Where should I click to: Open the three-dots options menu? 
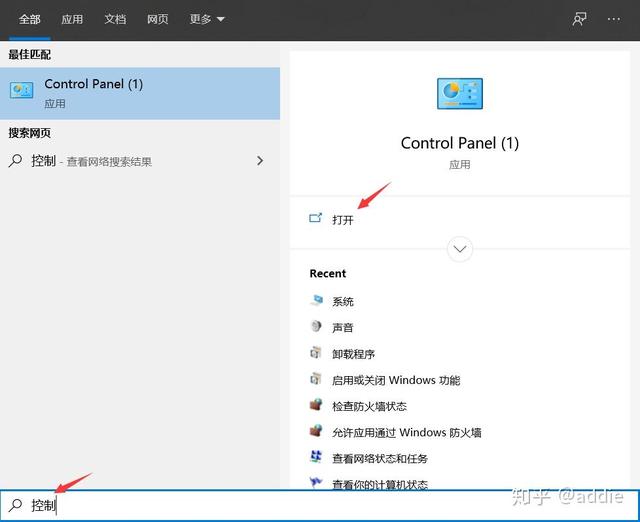coord(613,19)
